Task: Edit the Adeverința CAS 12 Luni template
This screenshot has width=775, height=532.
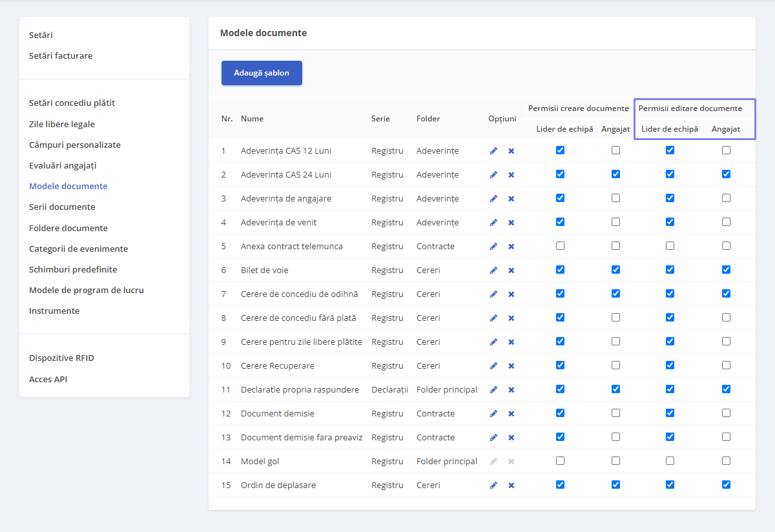Action: click(493, 150)
